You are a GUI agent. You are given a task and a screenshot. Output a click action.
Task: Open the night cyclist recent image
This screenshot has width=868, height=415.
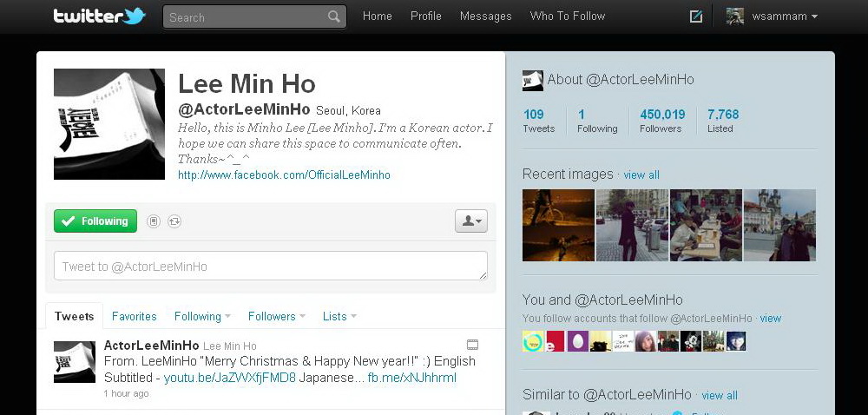(x=558, y=225)
